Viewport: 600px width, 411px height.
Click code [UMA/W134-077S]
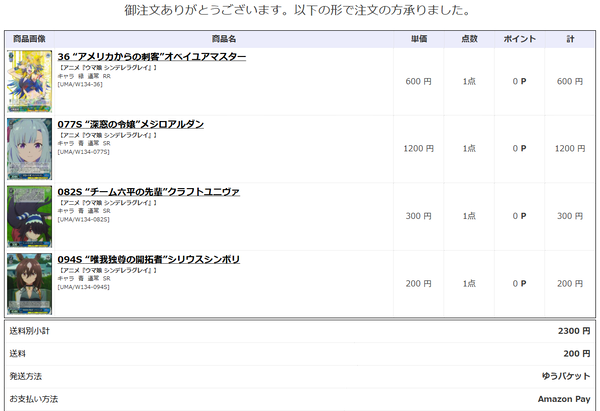(x=83, y=152)
